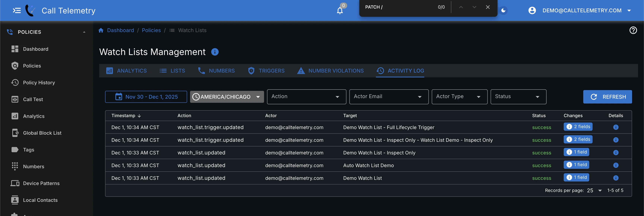Open the AMERICA/CHICAGO timezone dropdown
644x216 pixels.
tap(227, 97)
